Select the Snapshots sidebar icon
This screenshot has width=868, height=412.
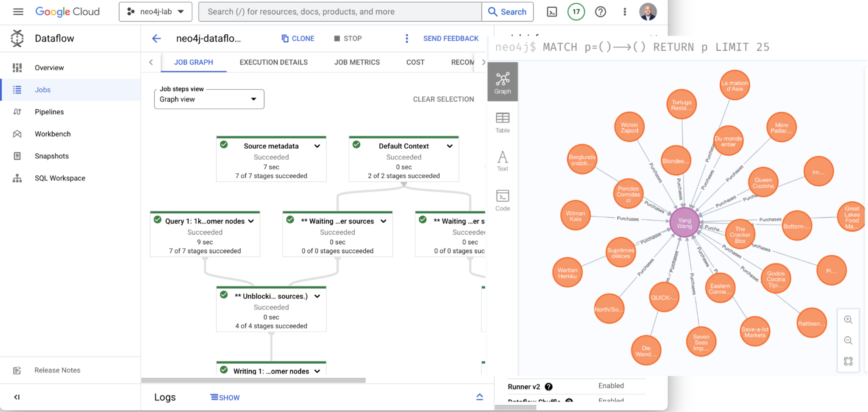[x=17, y=156]
